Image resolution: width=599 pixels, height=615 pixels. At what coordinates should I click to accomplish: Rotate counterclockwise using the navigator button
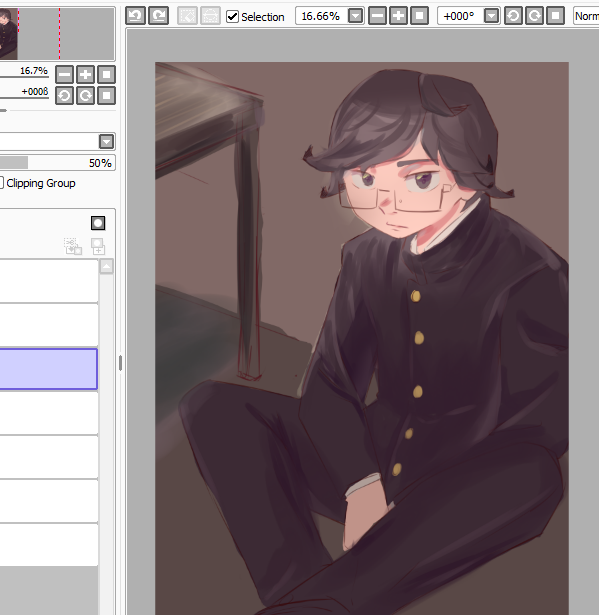pyautogui.click(x=64, y=95)
